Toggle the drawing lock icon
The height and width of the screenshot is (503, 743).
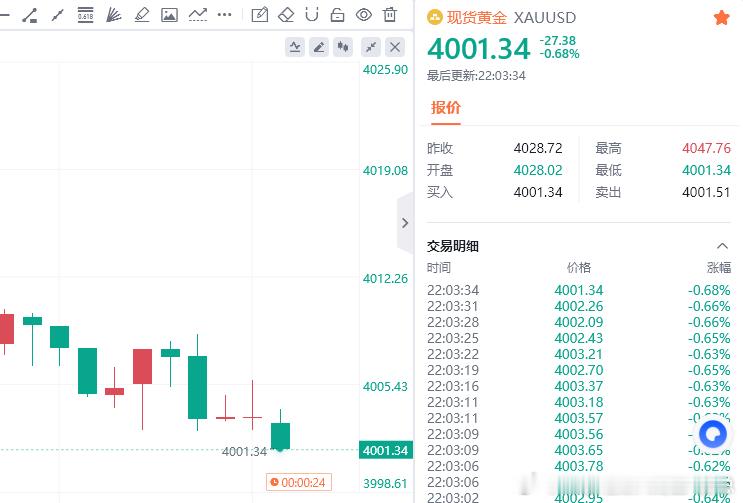pyautogui.click(x=337, y=15)
